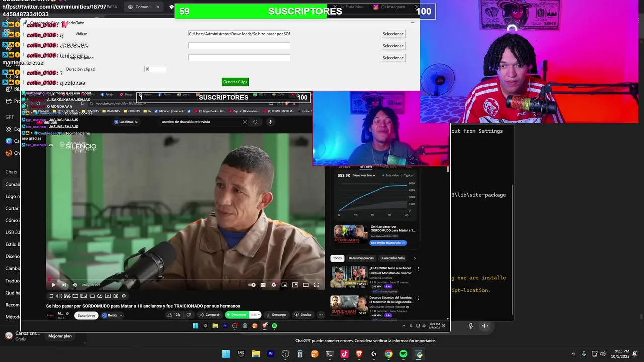
Task: Open Epic Games Launcher from taskbar
Action: [x=241, y=354]
